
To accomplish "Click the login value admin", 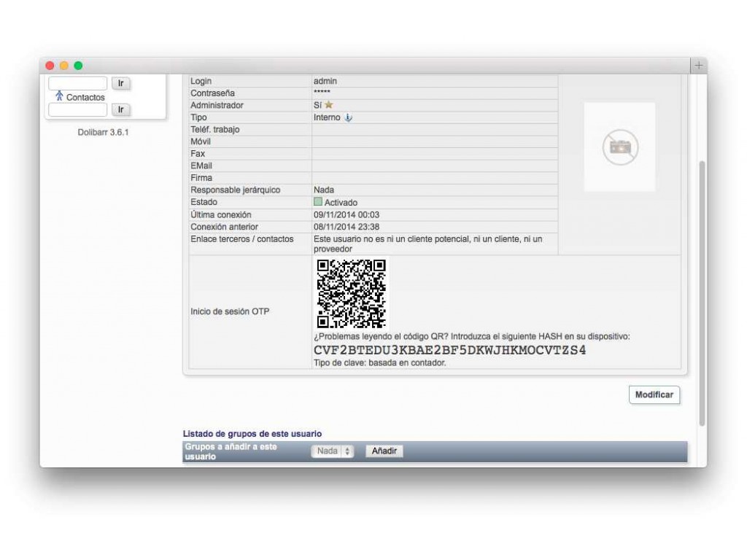I will pyautogui.click(x=325, y=82).
